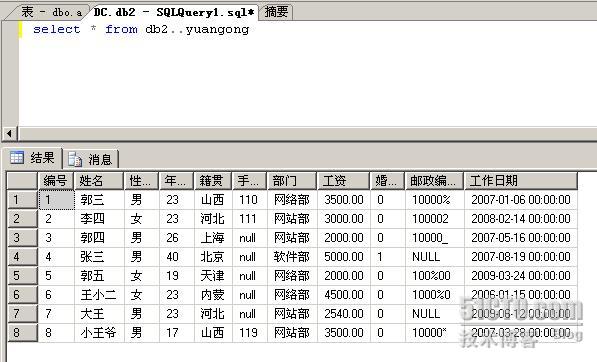Select the 籍贯 column header

click(213, 180)
